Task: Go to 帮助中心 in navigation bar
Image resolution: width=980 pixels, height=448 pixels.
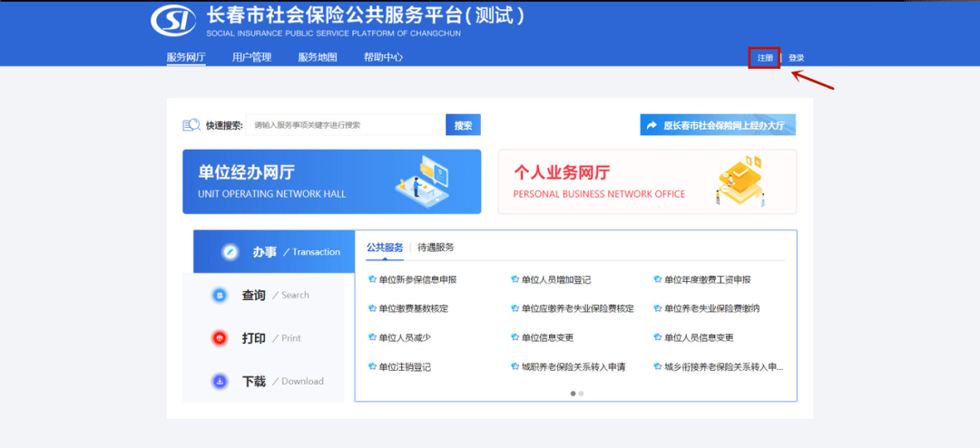Action: pos(383,57)
